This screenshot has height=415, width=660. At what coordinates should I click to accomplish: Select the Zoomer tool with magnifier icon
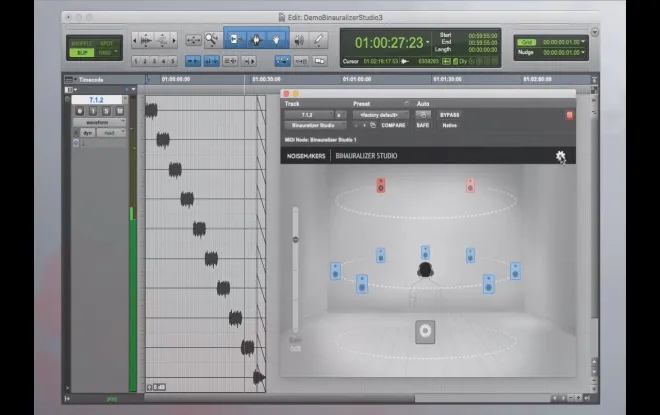(x=211, y=40)
